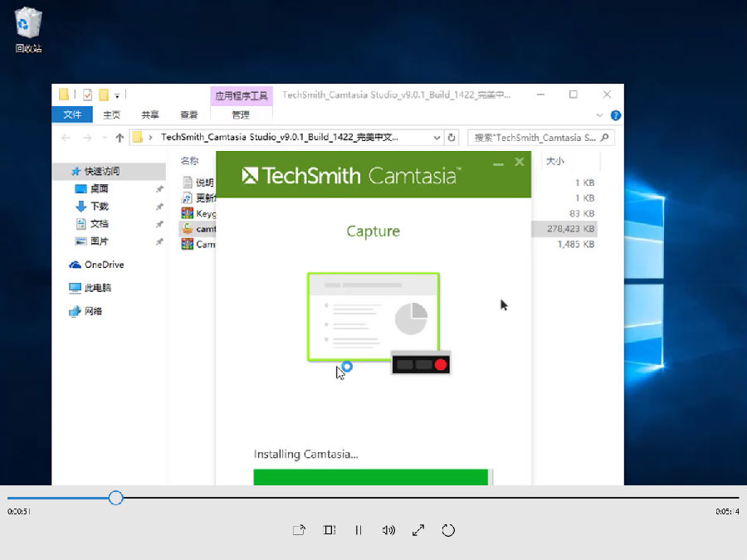Image resolution: width=747 pixels, height=560 pixels.
Task: Open 下载 in the navigation pane
Action: [x=99, y=207]
